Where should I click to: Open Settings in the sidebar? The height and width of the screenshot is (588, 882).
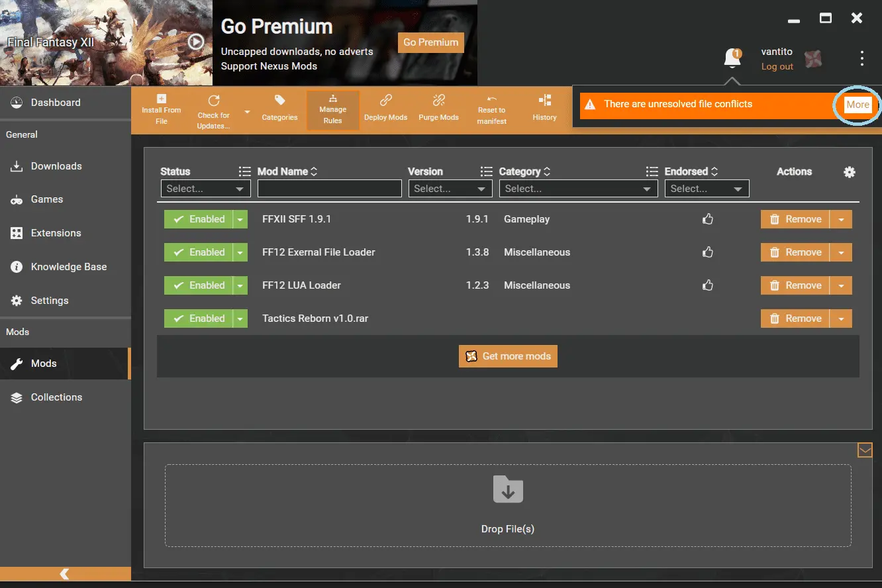point(65,301)
